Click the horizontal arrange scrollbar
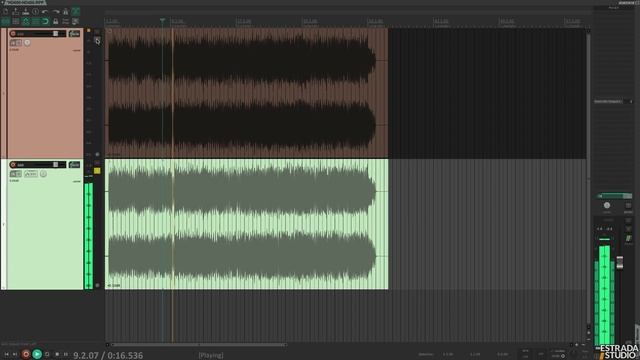Screen dimensions: 640x360 coord(198,345)
